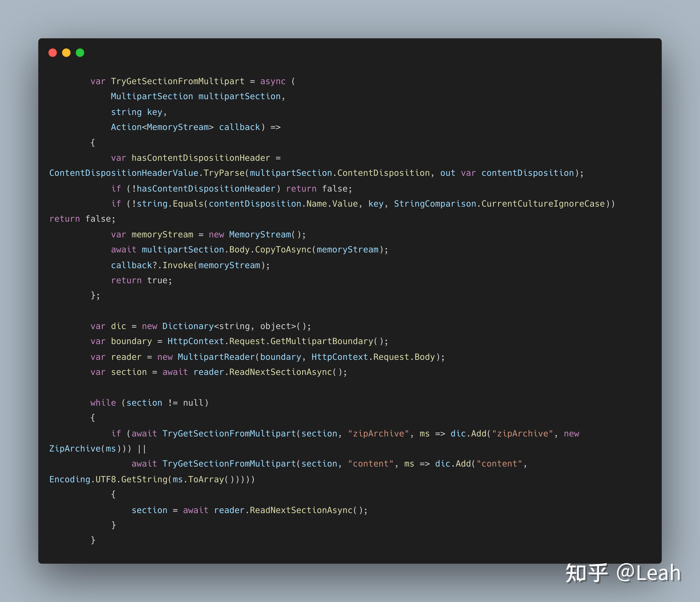The image size is (700, 602).
Task: Click the red close dot of the code window
Action: [53, 53]
